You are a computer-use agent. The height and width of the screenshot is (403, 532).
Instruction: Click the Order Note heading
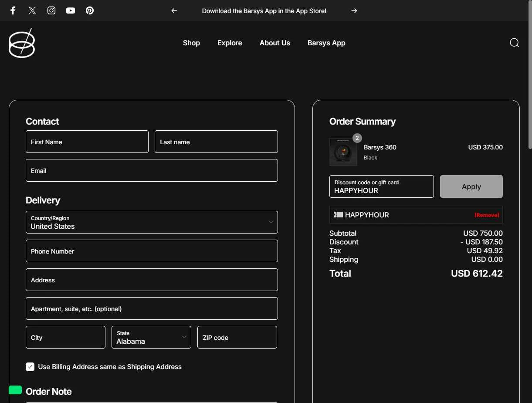click(49, 391)
